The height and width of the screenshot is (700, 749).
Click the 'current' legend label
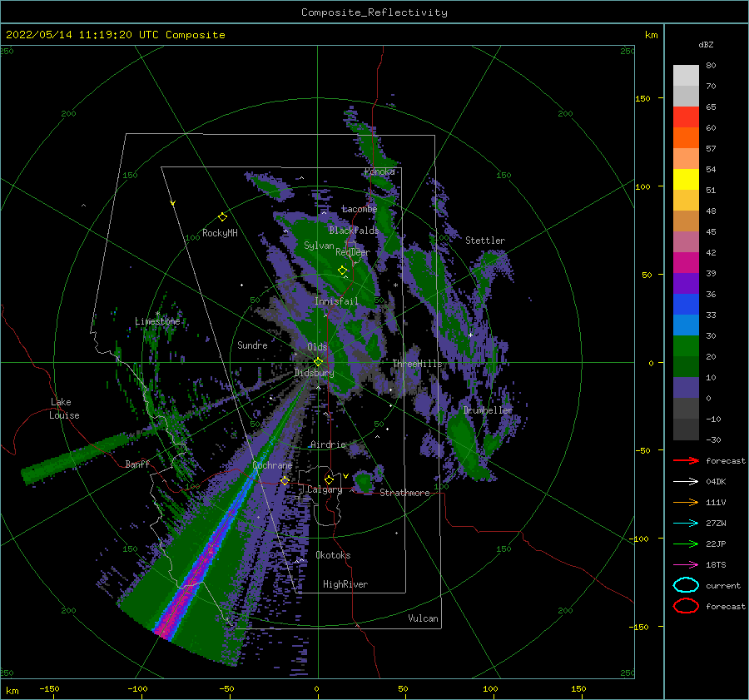[722, 585]
